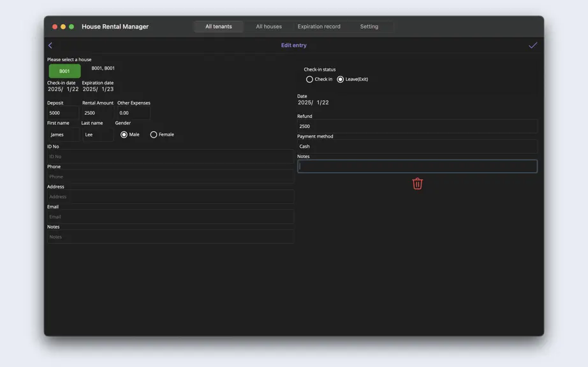Open the All houses tab
Viewport: 588px width, 367px height.
pos(268,27)
